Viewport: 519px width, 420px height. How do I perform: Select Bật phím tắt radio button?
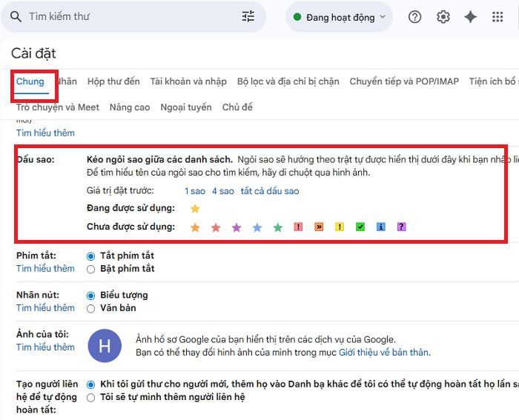(90, 269)
